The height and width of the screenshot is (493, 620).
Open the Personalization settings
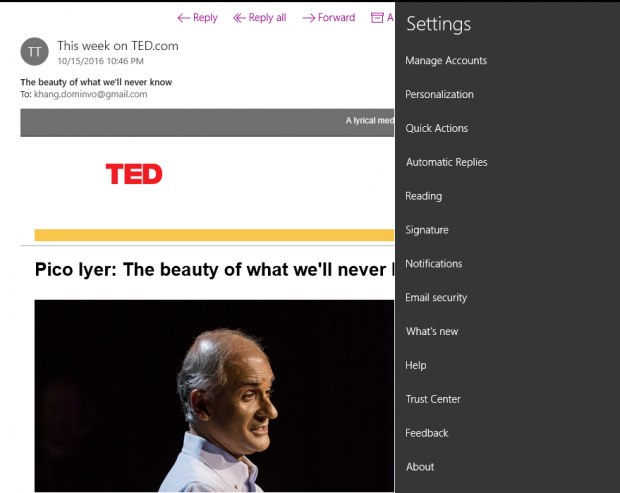(439, 95)
